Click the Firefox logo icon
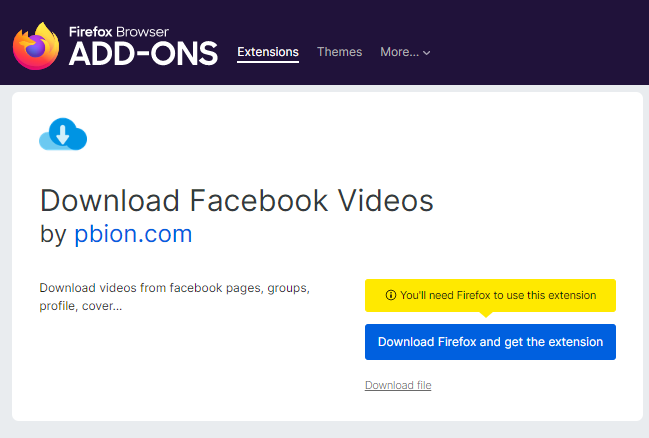 (x=36, y=44)
